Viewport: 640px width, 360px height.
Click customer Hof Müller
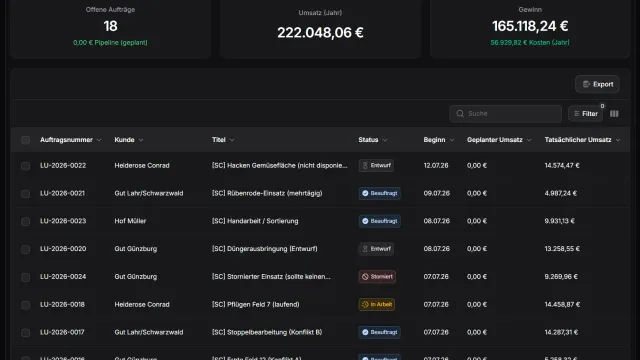(x=130, y=221)
